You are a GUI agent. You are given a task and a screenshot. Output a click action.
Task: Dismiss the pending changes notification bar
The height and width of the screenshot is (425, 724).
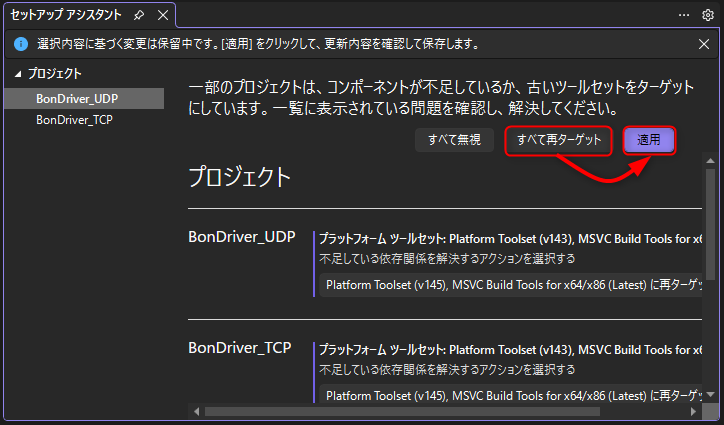click(x=704, y=44)
